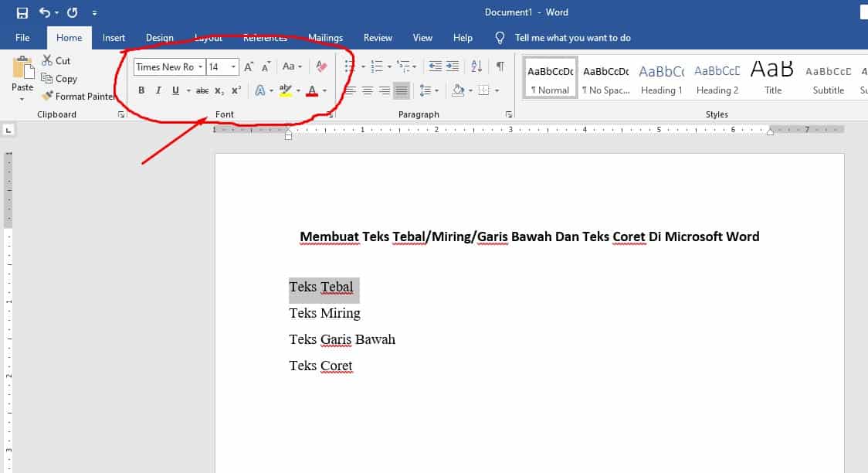Viewport: 868px width, 473px height.
Task: Apply the No Spacing style
Action: [606, 77]
